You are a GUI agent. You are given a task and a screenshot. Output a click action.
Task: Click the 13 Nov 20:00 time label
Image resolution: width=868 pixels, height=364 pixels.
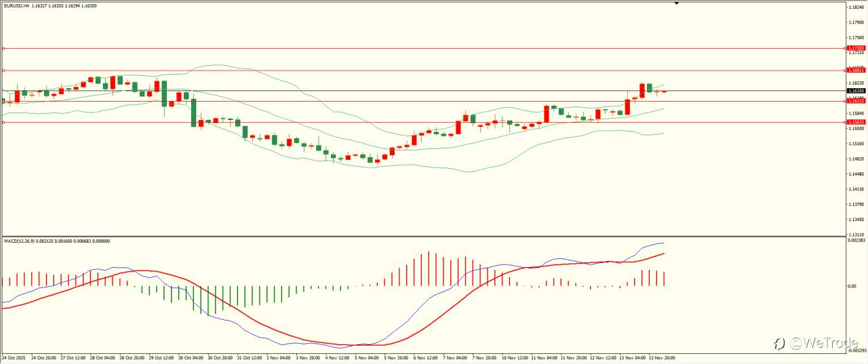coord(661,357)
